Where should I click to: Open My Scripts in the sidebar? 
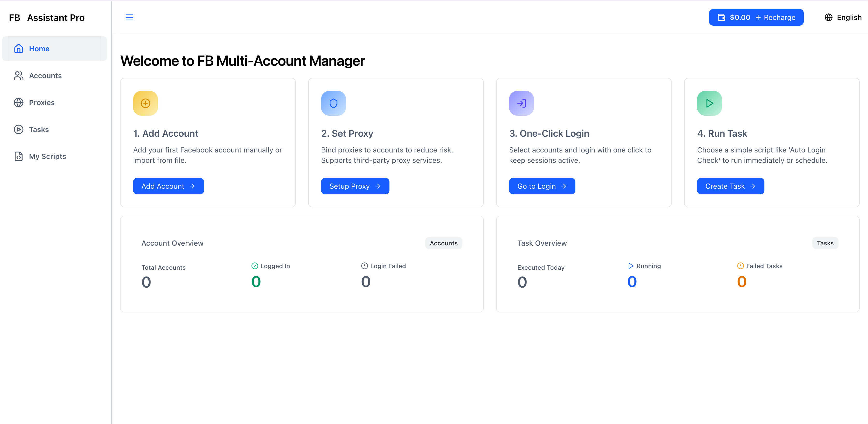pos(47,157)
